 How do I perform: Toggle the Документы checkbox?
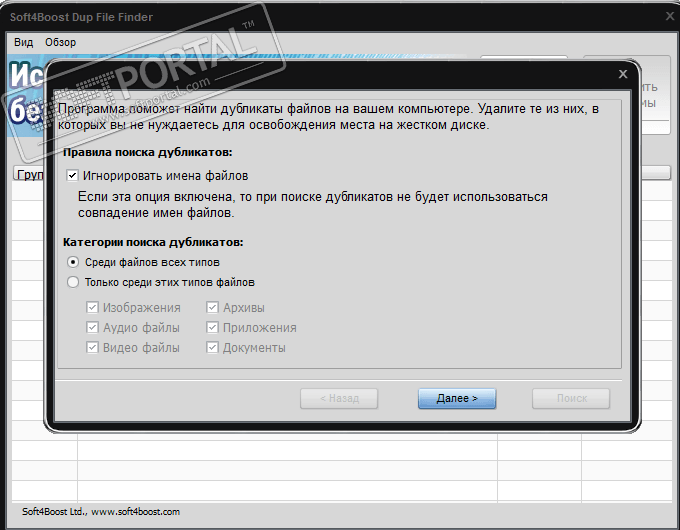212,347
